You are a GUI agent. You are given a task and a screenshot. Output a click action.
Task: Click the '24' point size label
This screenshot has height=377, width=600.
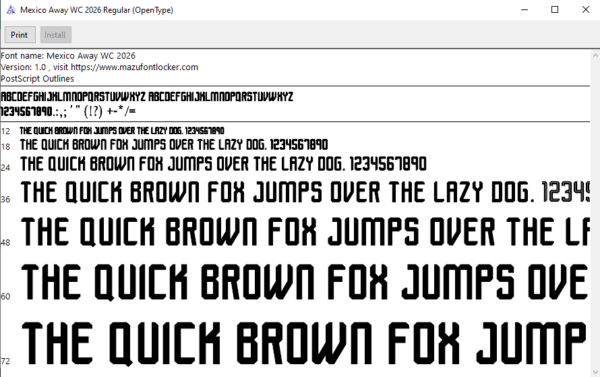click(5, 167)
